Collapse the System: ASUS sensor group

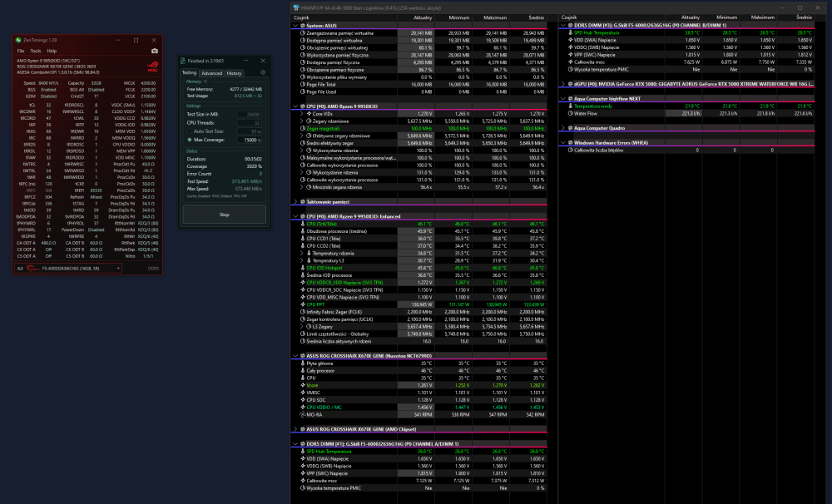coord(295,26)
